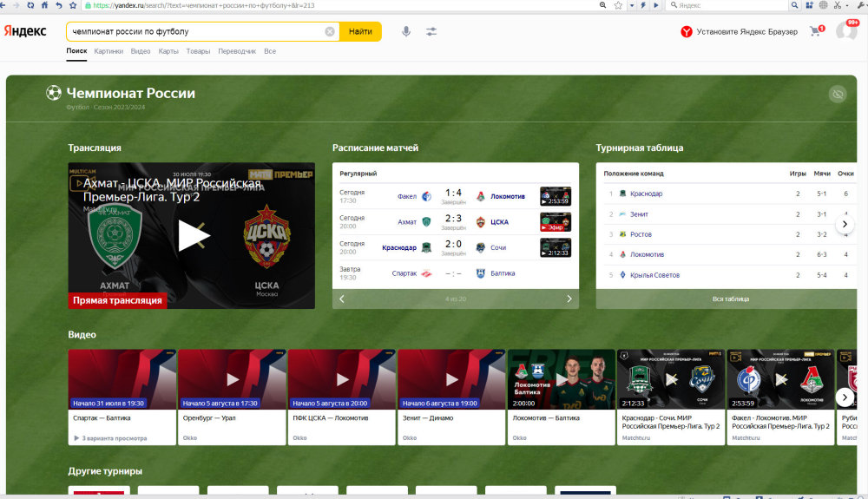Screen dimensions: 868x499
Task: Go to the next schedule page arrow
Action: [x=569, y=299]
